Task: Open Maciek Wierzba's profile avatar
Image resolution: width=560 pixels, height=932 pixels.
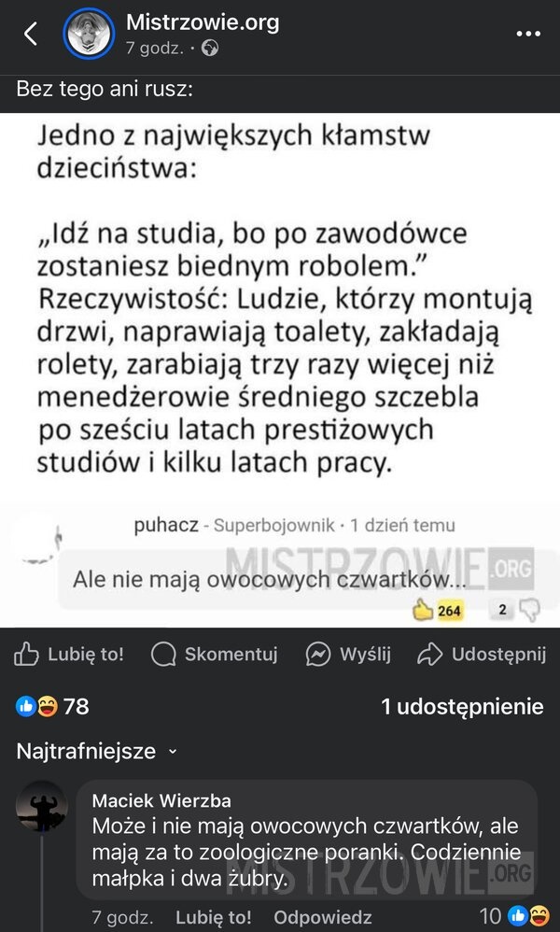Action: tap(42, 806)
